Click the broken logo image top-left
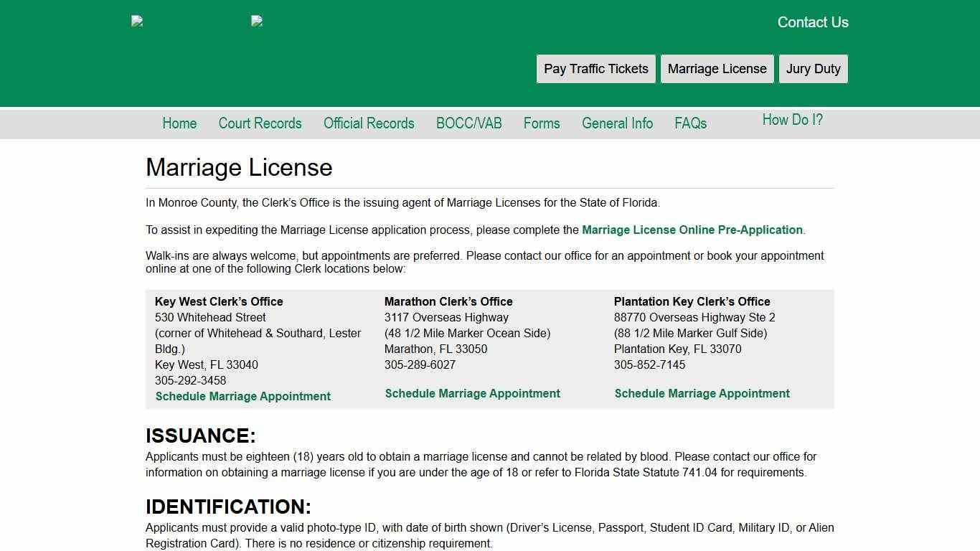Screen dimensions: 980x551 point(138,22)
